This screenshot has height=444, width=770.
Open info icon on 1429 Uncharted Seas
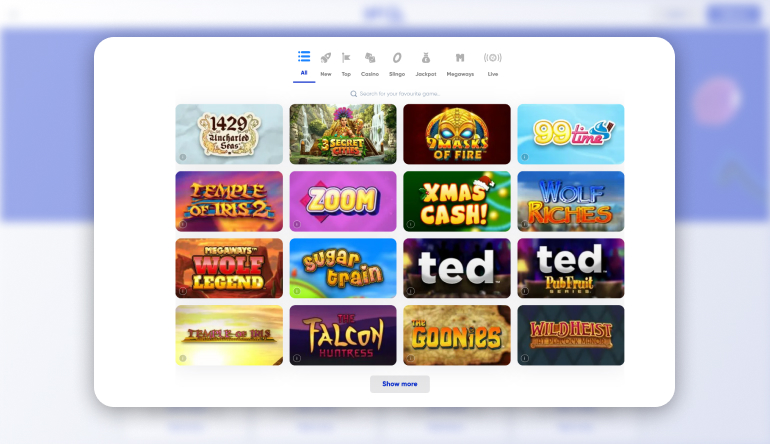(183, 157)
